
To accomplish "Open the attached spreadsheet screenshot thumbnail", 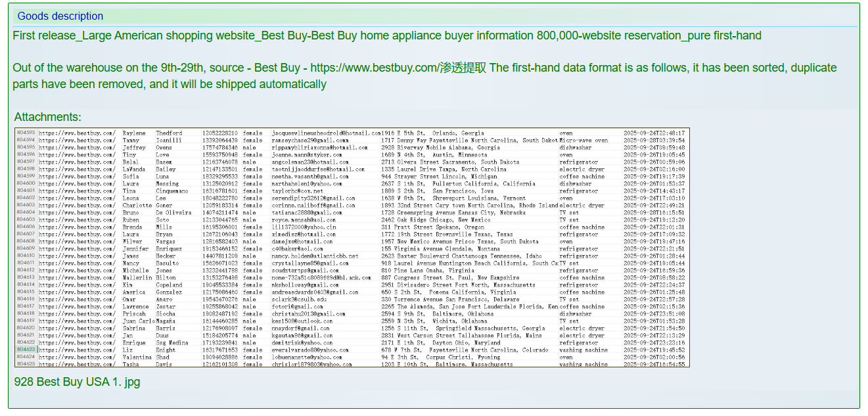I will click(x=352, y=248).
